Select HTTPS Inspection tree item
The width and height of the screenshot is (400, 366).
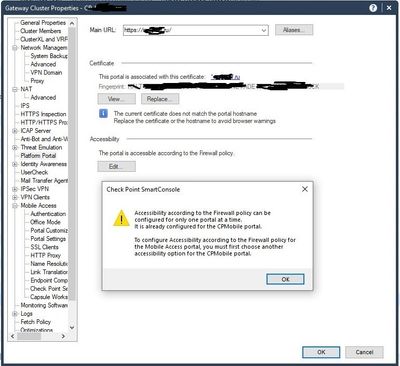click(43, 114)
